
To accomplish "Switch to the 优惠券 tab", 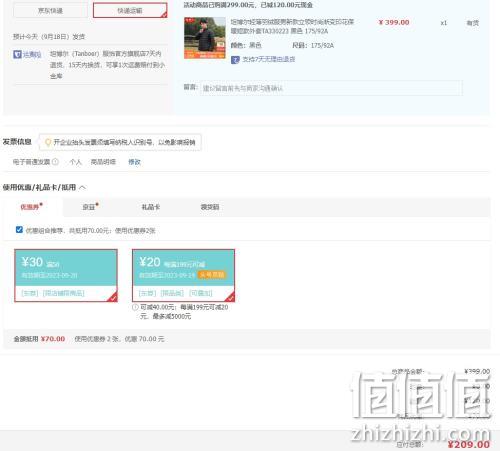I will (31, 207).
